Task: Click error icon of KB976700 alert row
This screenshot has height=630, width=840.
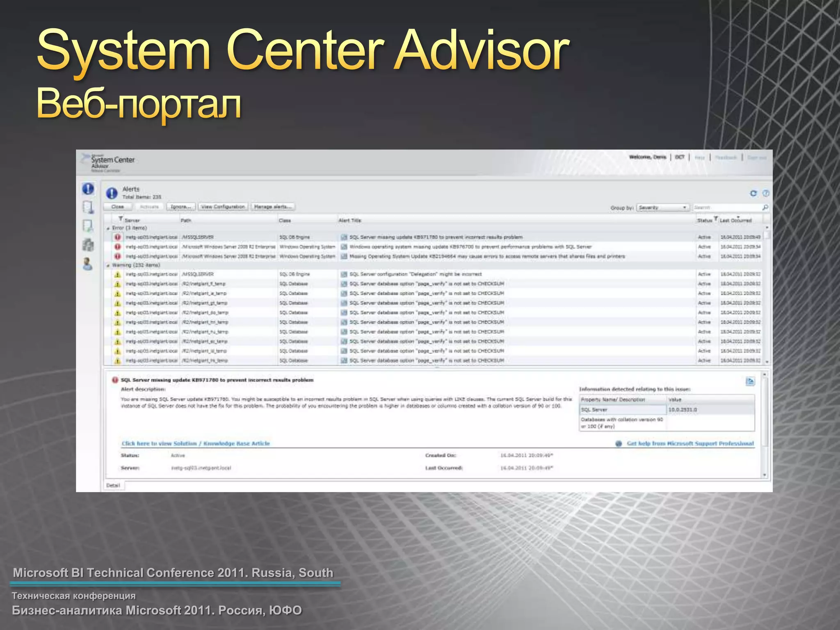Action: [118, 247]
